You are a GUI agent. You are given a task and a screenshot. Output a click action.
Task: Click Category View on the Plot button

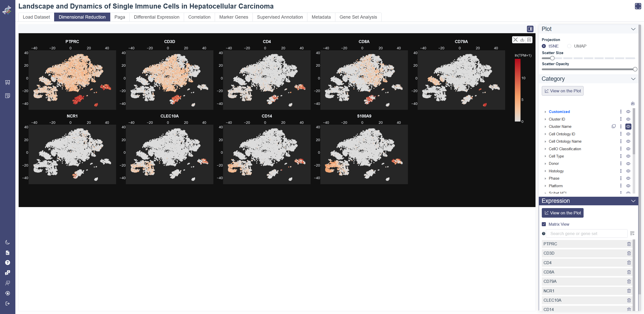[562, 91]
